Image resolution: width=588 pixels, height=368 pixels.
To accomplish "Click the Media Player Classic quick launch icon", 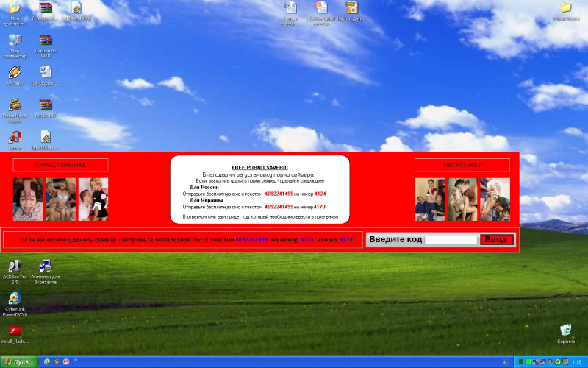I will pos(57,362).
